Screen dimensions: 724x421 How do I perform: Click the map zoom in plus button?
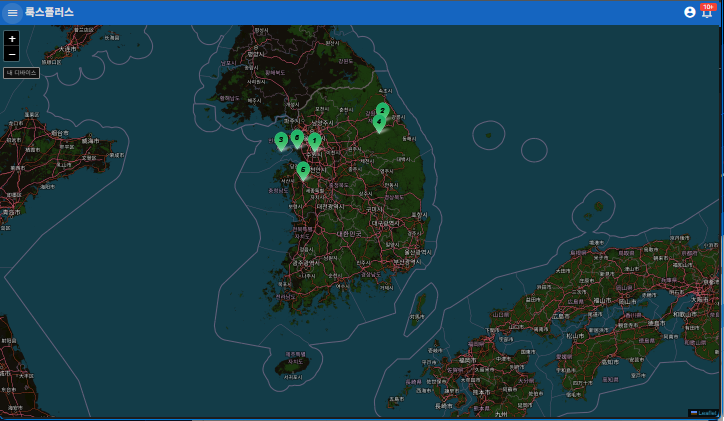pyautogui.click(x=12, y=38)
